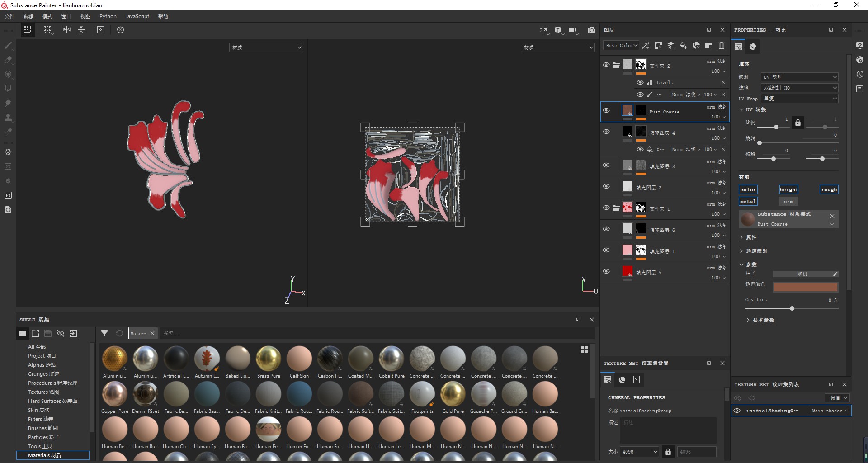Hide the Rust Coarse layer

[606, 110]
